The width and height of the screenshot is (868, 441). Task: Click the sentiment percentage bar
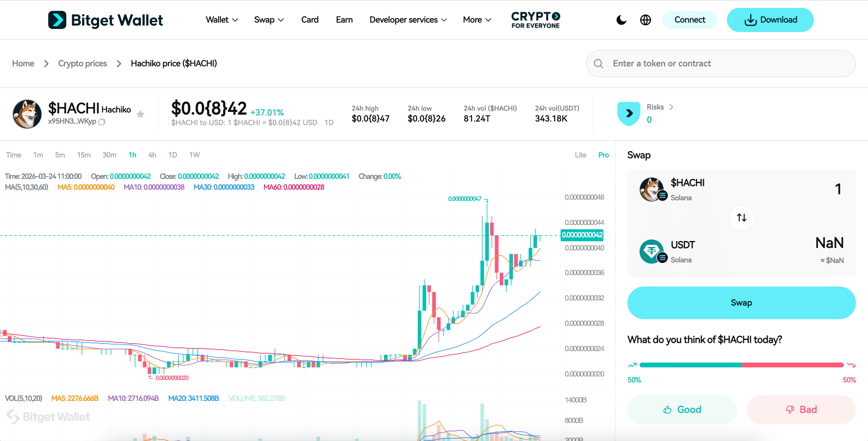(741, 365)
